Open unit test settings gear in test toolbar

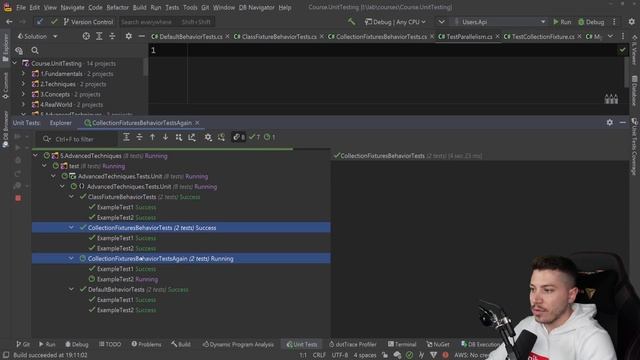[x=208, y=138]
